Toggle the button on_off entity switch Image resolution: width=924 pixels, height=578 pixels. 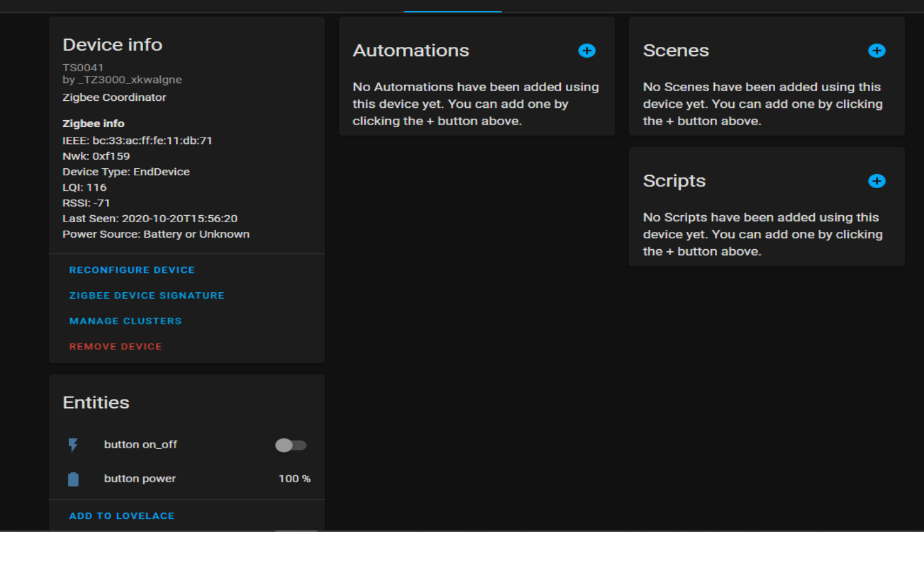290,444
